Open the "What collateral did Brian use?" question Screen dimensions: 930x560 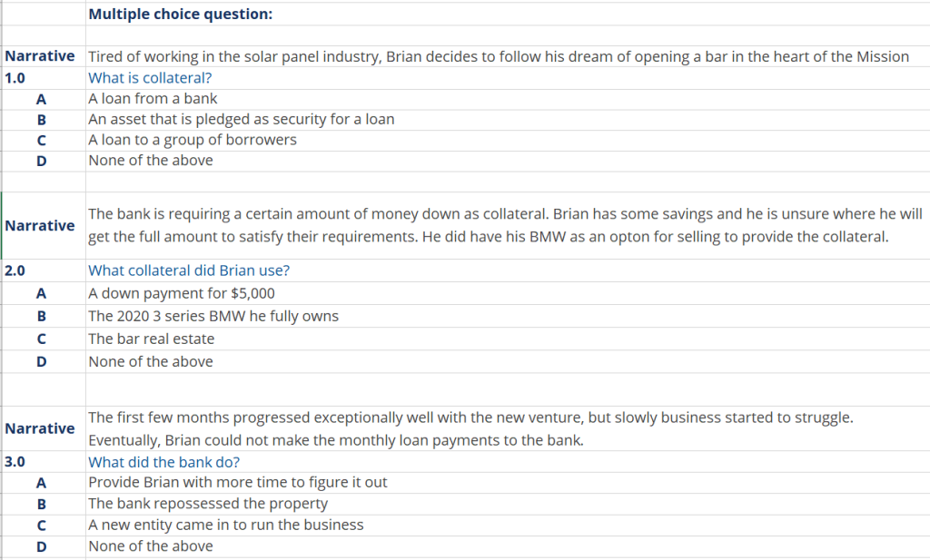pyautogui.click(x=189, y=270)
